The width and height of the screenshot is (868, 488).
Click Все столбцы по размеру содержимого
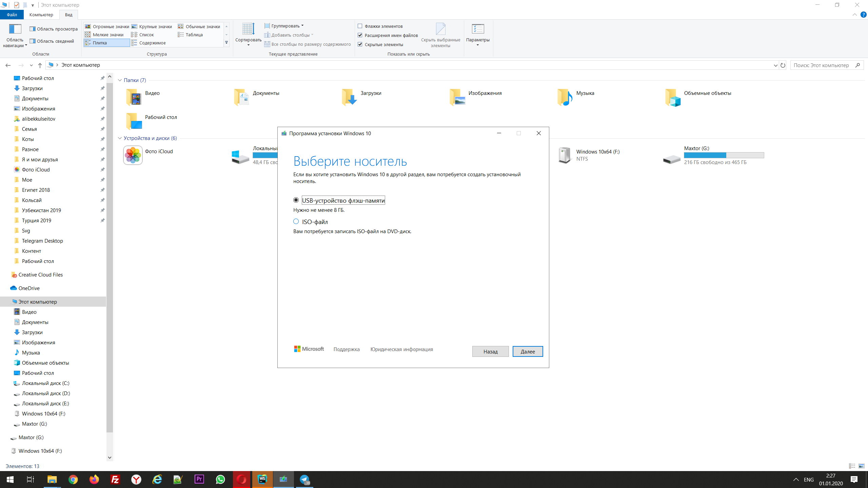(308, 44)
